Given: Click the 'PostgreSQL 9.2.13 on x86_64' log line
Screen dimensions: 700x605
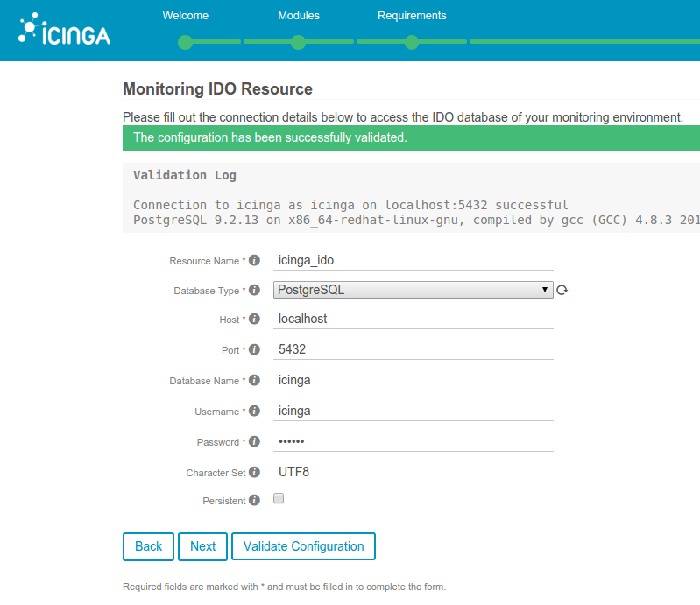Looking at the screenshot, I should tap(416, 220).
